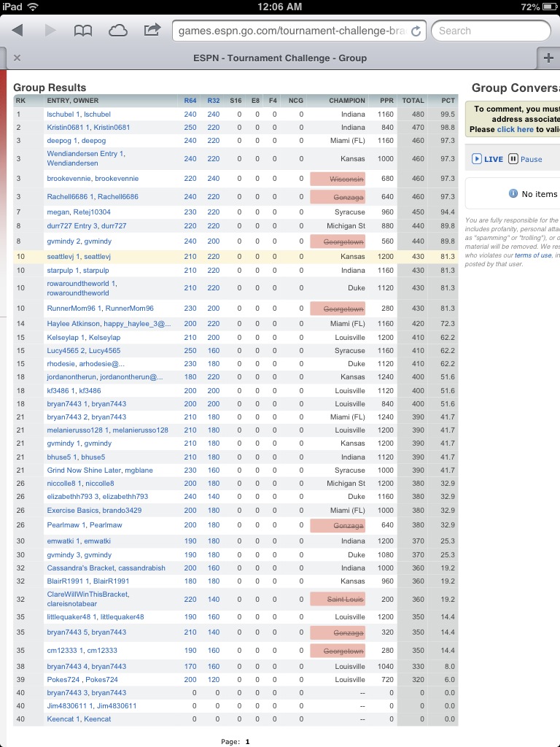Click the info icon beside No items
The height and width of the screenshot is (747, 560).
pos(513,193)
